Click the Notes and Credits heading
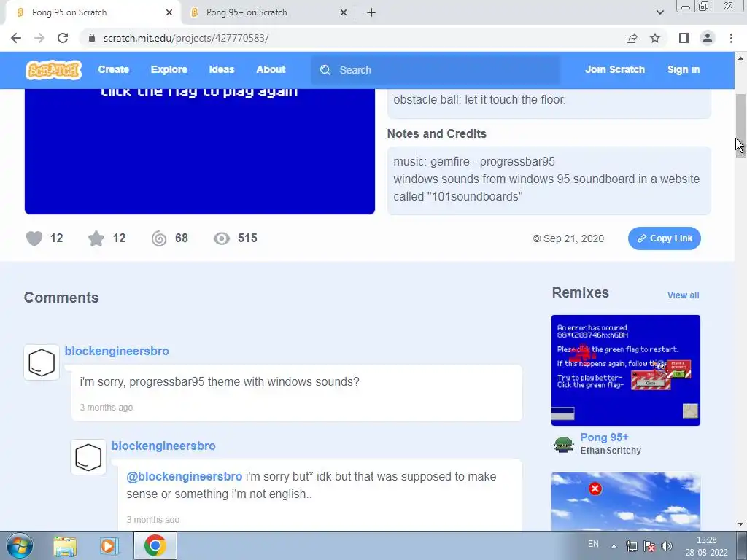Viewport: 747px width, 560px height. [437, 134]
